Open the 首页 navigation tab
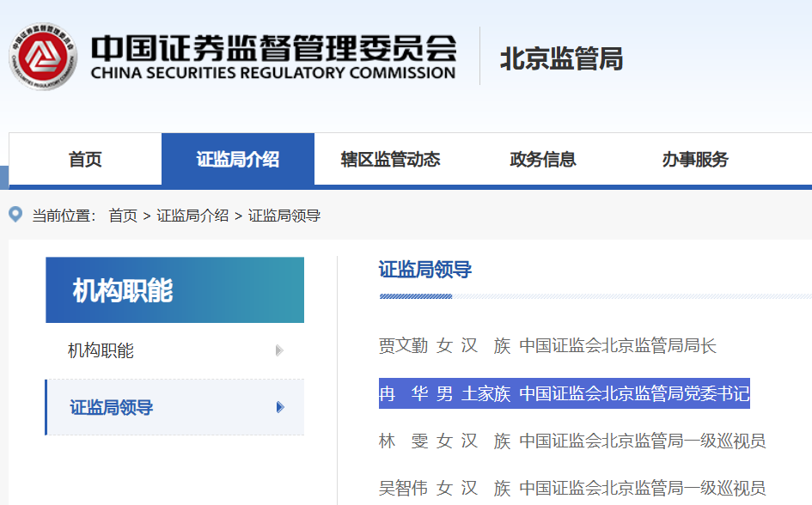 click(85, 159)
